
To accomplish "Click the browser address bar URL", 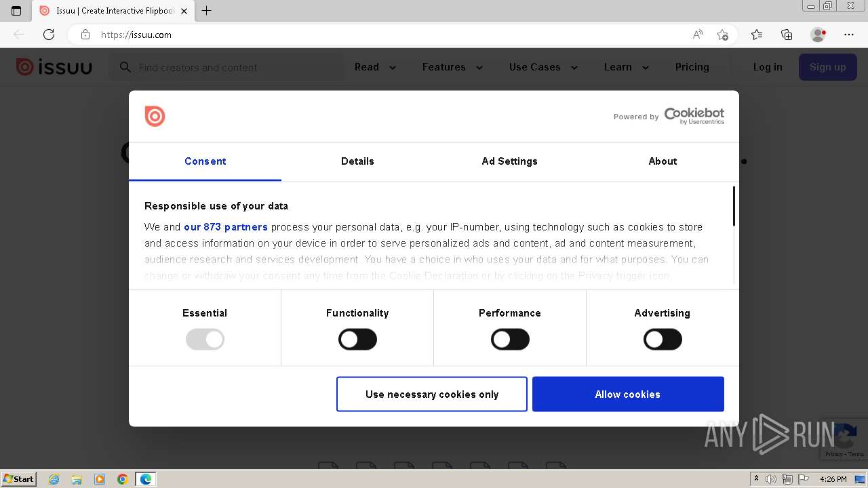I will click(136, 35).
